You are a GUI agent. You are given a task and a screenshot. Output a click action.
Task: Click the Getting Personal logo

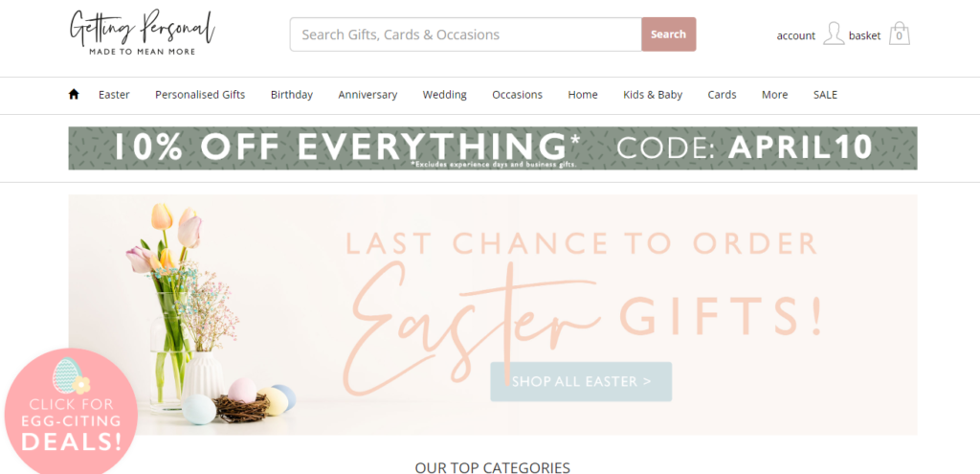click(x=142, y=33)
